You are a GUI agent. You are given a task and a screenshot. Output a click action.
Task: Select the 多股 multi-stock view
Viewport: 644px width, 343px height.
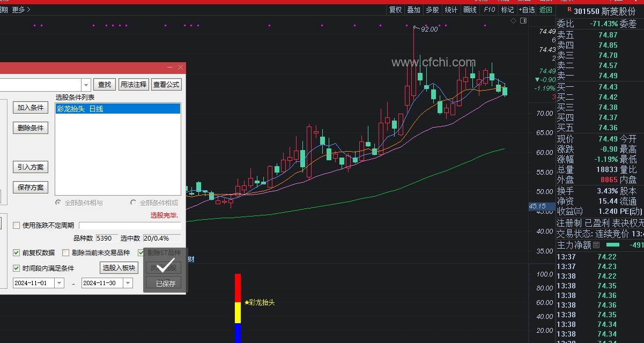click(x=432, y=10)
